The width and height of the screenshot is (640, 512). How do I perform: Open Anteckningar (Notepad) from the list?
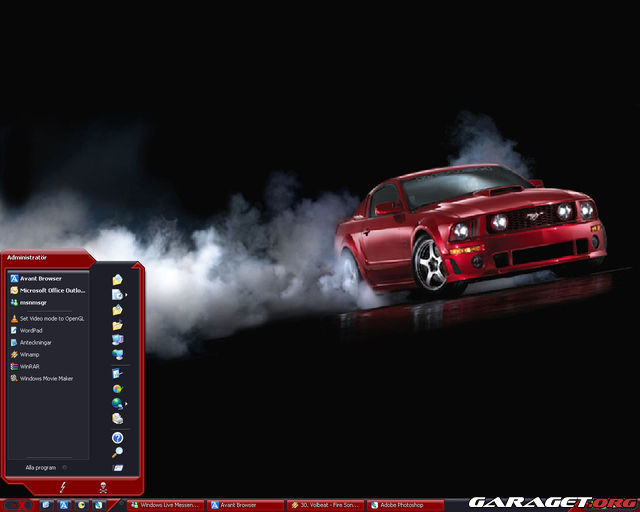pos(34,342)
